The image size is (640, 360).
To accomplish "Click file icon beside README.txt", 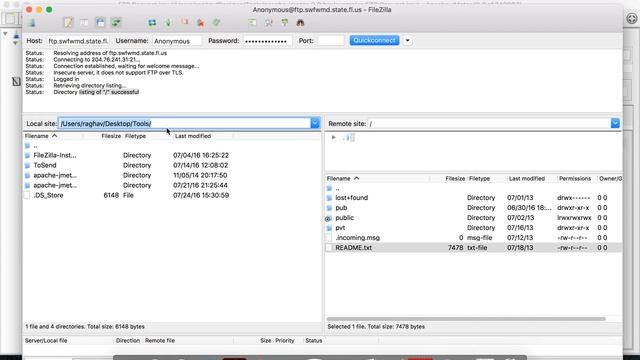I will tap(329, 248).
